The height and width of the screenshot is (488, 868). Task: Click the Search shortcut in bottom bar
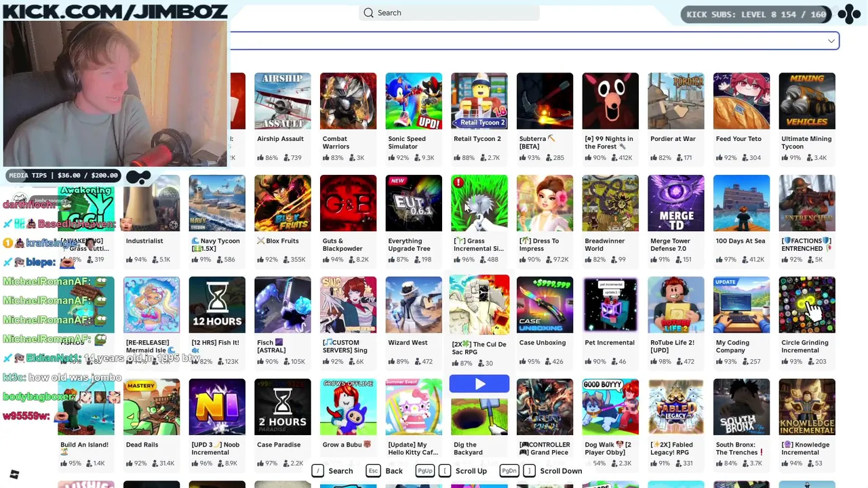[332, 471]
